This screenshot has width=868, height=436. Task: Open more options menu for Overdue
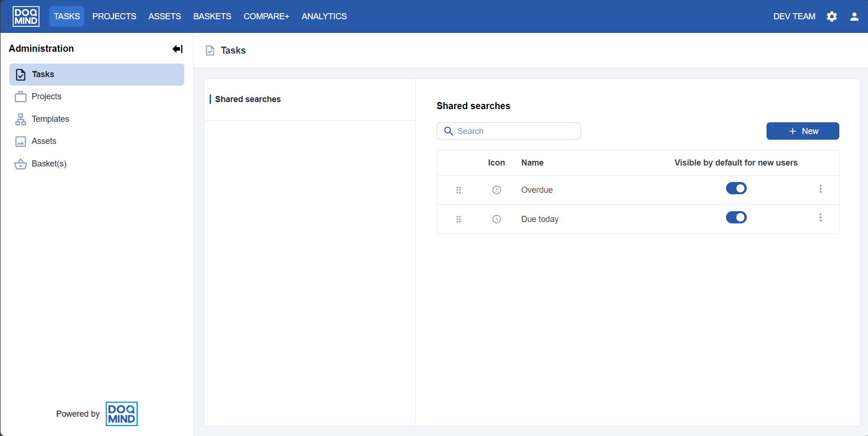coord(821,189)
